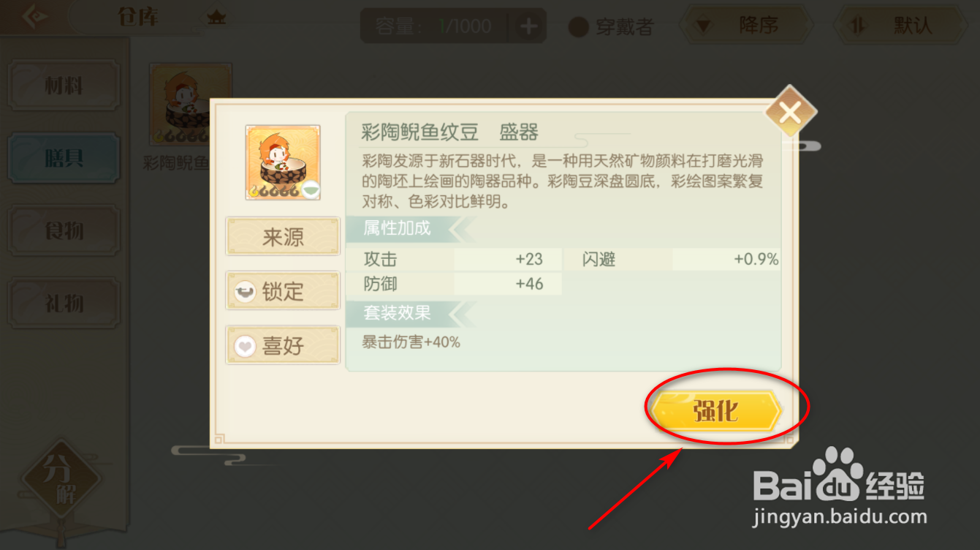
Task: Toggle 锁定 lock on this item
Action: [x=283, y=291]
